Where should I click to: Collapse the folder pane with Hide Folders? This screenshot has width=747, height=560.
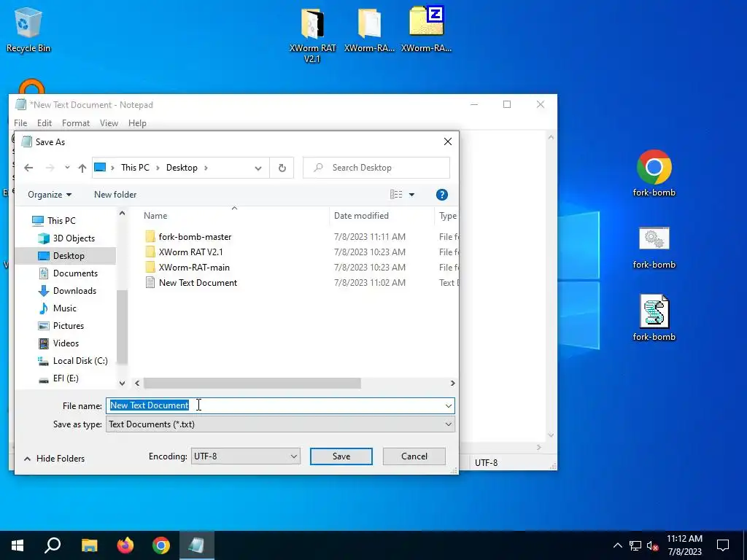pos(54,459)
